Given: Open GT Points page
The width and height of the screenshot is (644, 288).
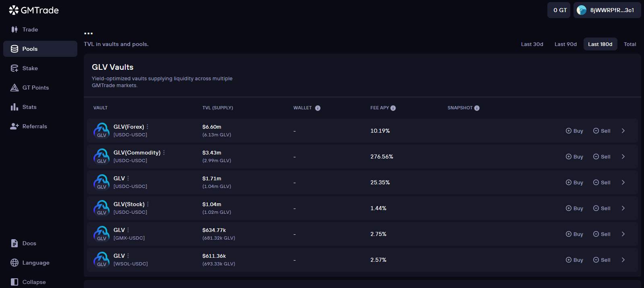Looking at the screenshot, I should (x=40, y=88).
